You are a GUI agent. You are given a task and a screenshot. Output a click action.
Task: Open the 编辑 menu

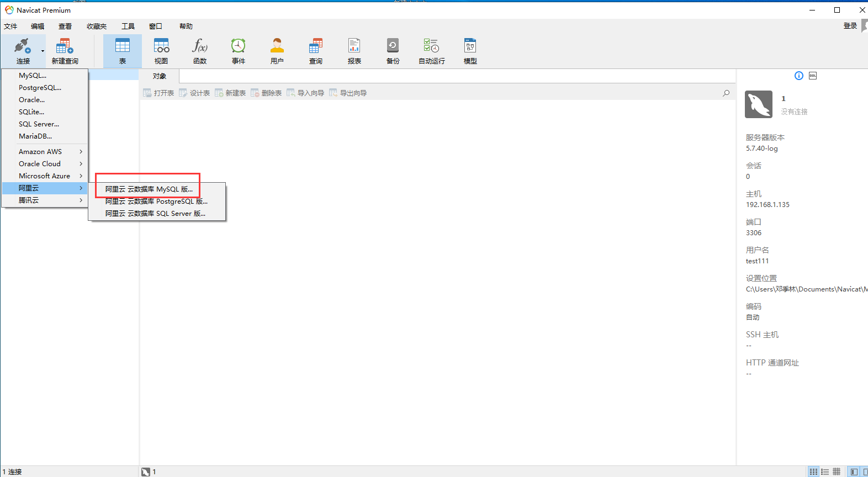pos(38,26)
